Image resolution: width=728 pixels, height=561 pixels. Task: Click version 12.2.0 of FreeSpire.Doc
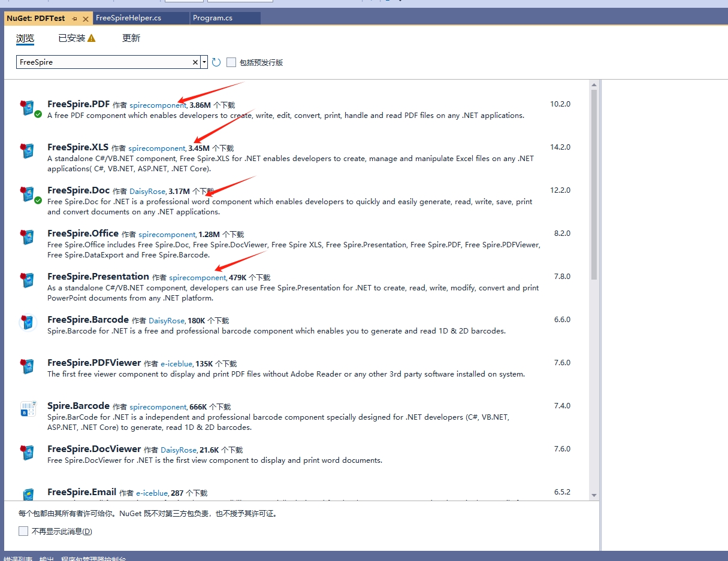pyautogui.click(x=560, y=190)
